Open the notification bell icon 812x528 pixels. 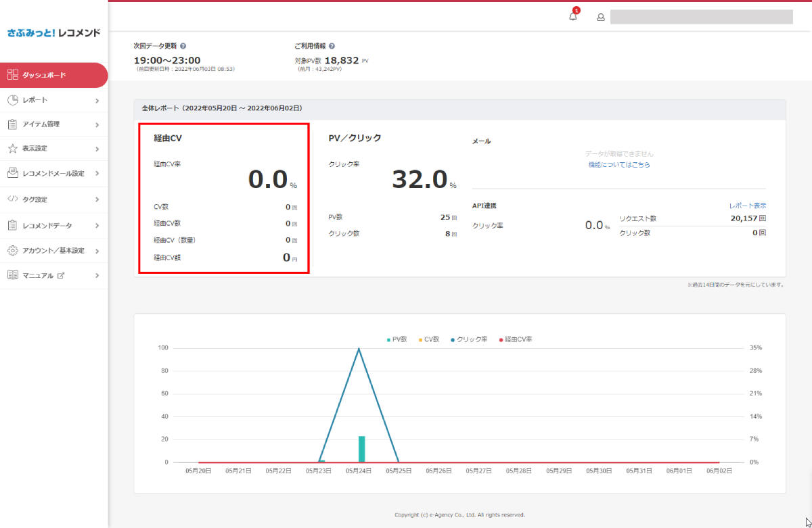click(573, 17)
